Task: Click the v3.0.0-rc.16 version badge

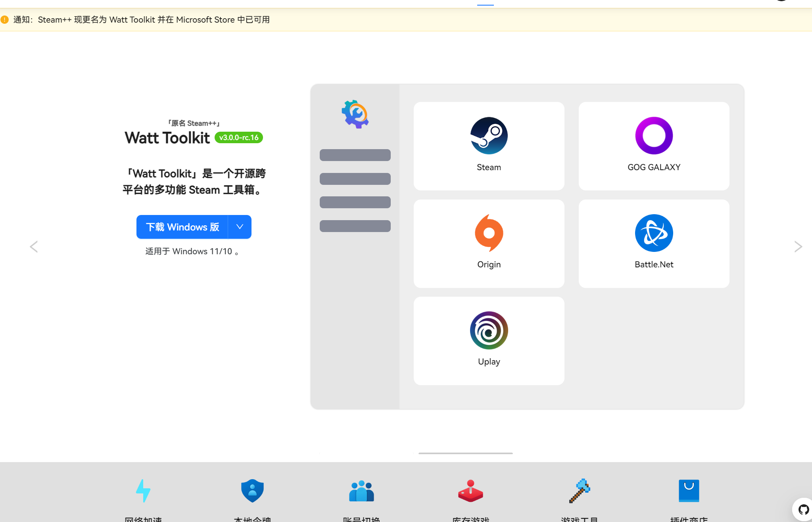Action: click(238, 138)
